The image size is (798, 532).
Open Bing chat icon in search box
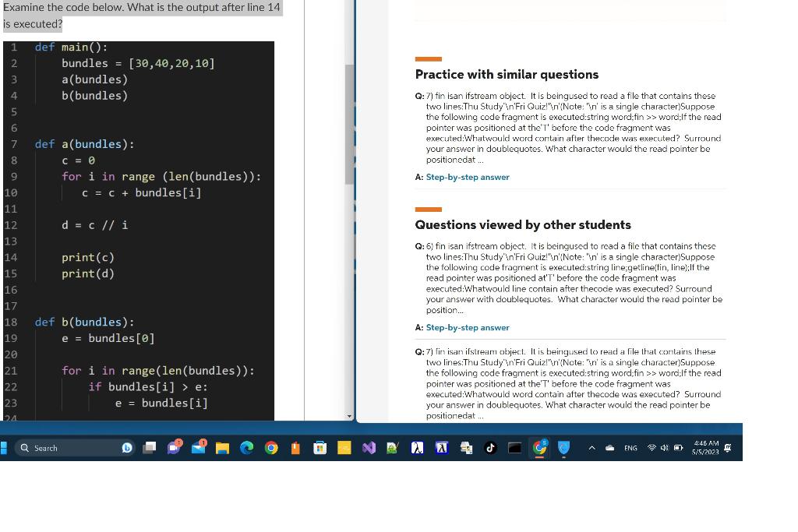pos(127,448)
